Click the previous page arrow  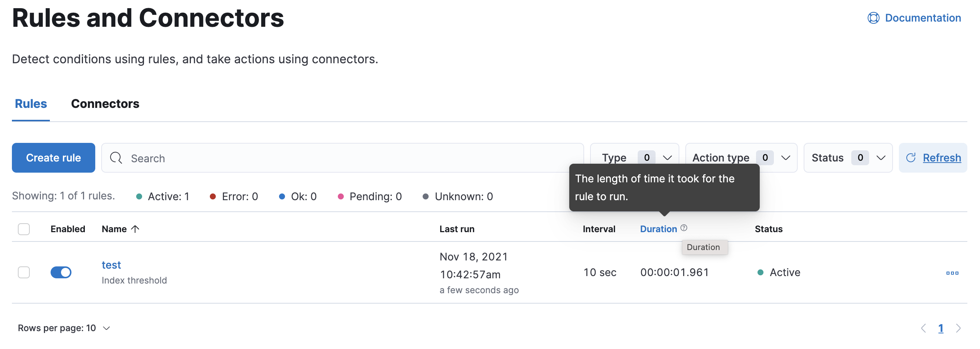pos(924,328)
